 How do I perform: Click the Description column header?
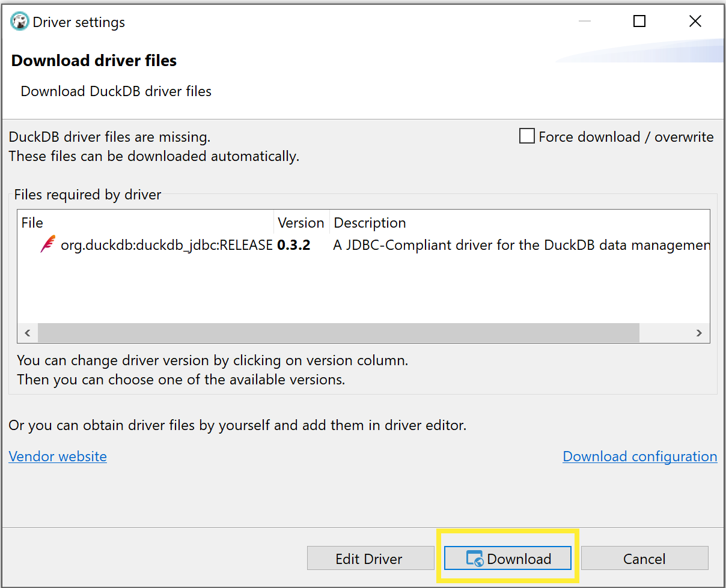tap(370, 222)
